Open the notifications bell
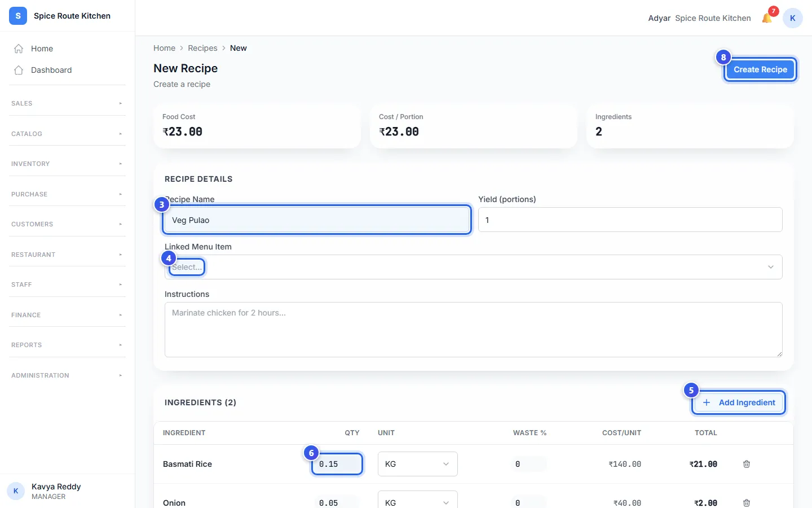This screenshot has height=508, width=812. tap(767, 18)
